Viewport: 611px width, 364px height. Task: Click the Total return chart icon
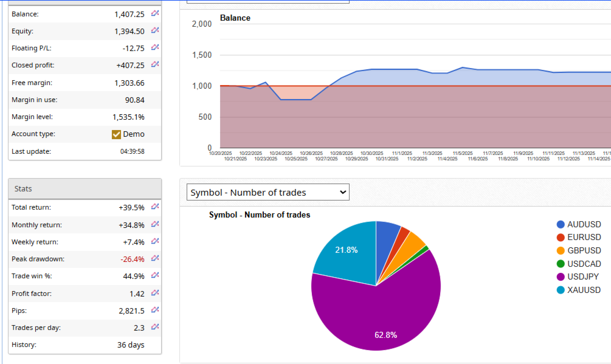coord(155,207)
